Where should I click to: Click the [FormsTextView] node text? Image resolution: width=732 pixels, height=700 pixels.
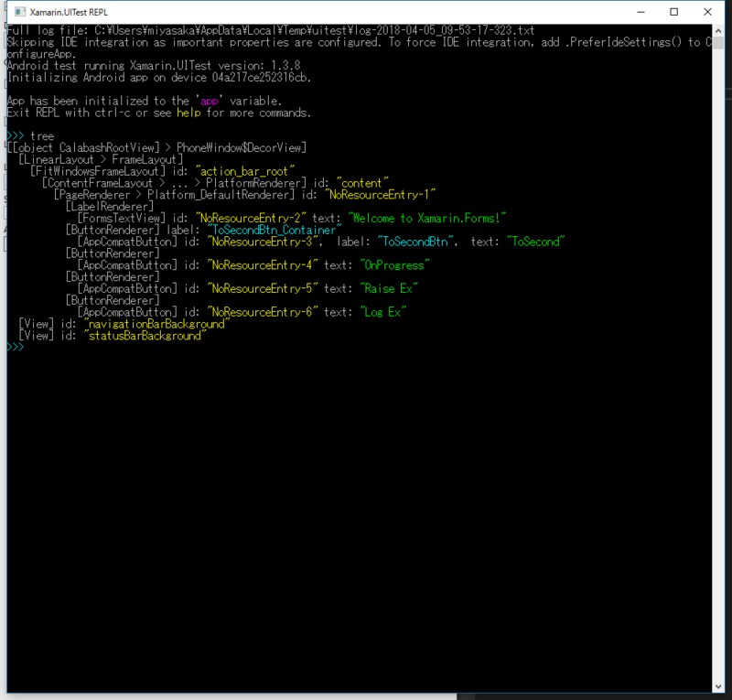click(122, 218)
